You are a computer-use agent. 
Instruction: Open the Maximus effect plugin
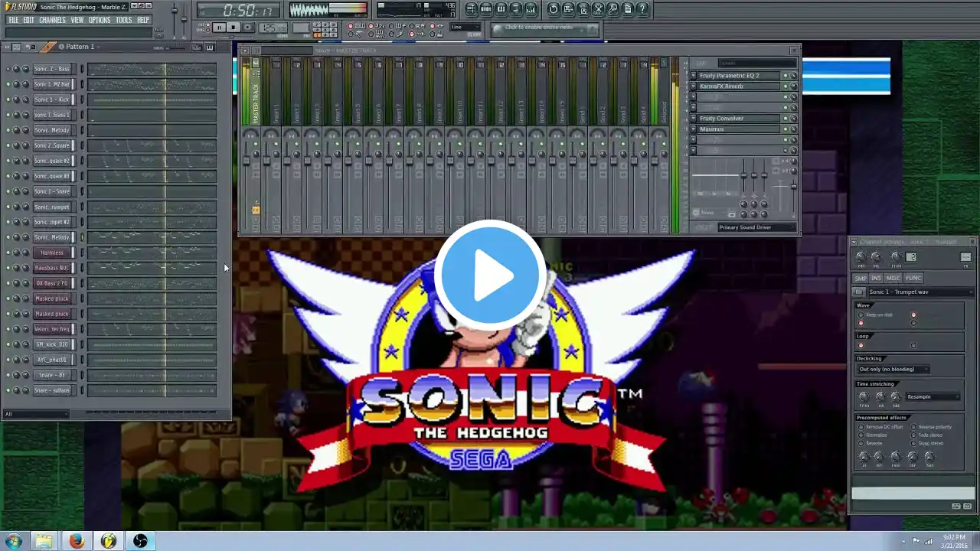tap(739, 129)
